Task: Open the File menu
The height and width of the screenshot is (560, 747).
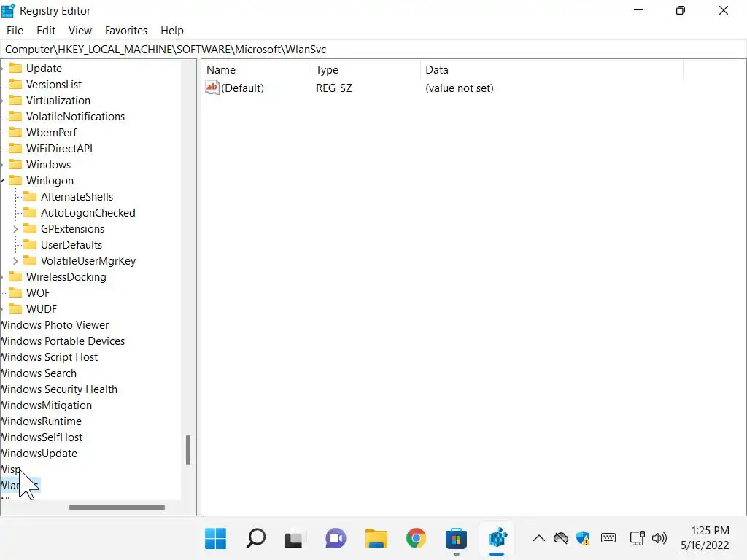Action: tap(15, 31)
